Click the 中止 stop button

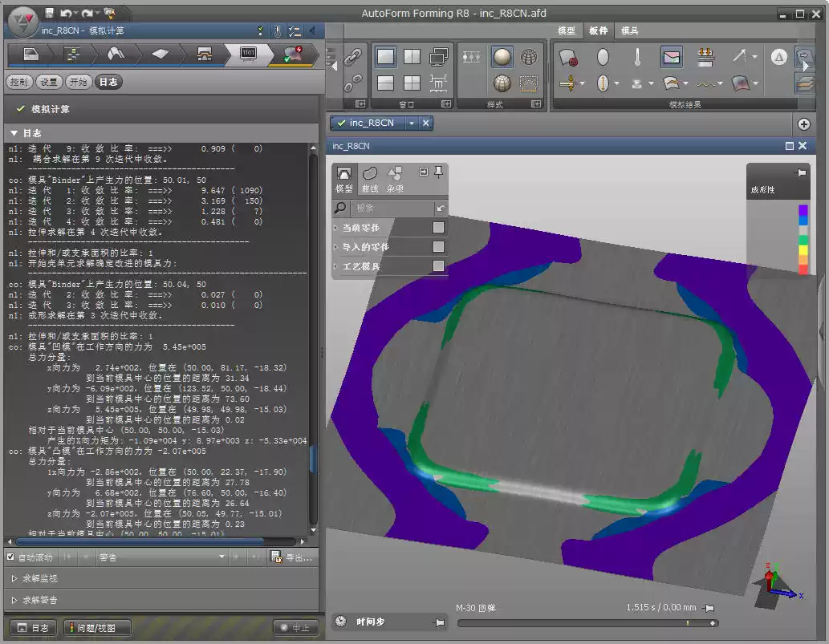pos(295,628)
